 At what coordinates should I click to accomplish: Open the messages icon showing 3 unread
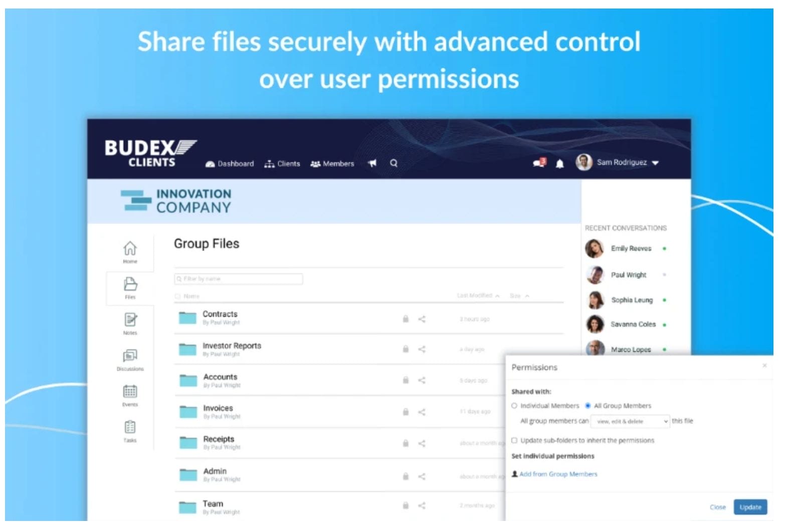click(x=537, y=163)
